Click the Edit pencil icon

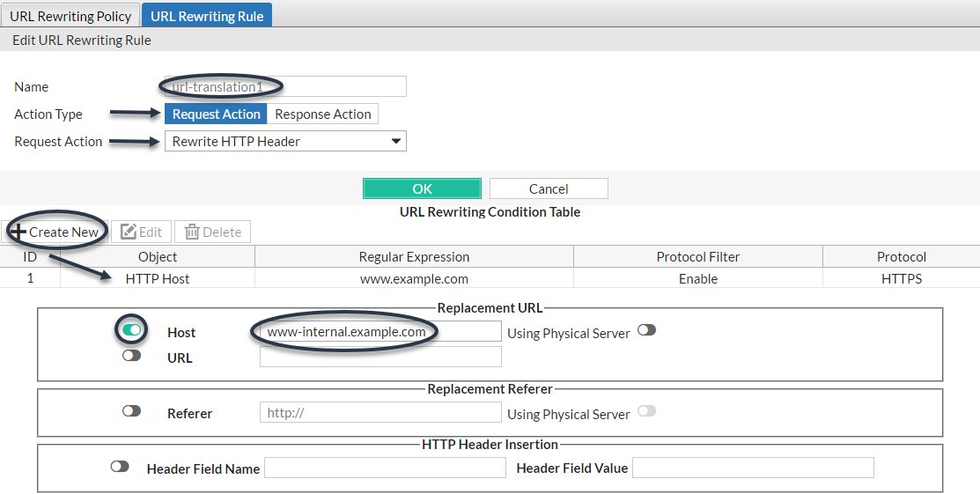(x=129, y=232)
